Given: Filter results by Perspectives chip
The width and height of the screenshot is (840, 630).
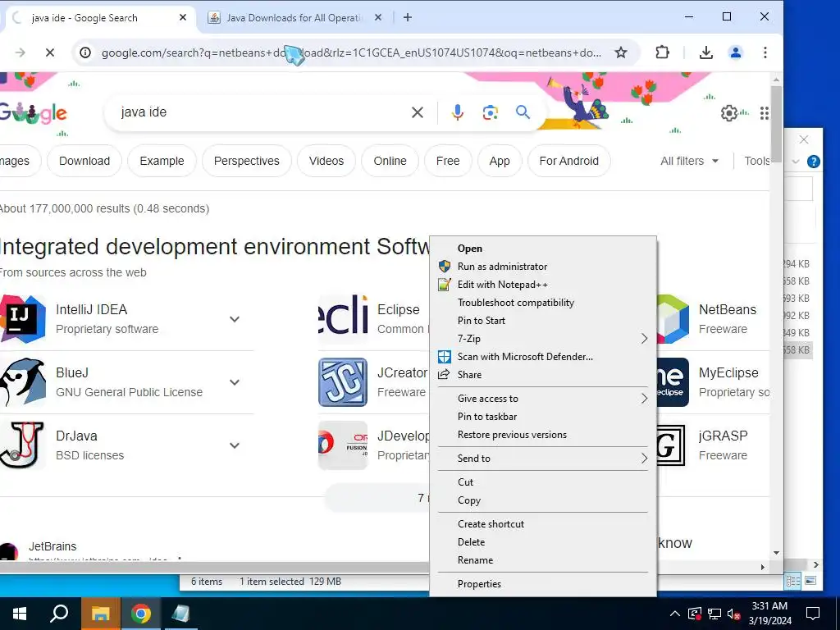Looking at the screenshot, I should click(246, 161).
